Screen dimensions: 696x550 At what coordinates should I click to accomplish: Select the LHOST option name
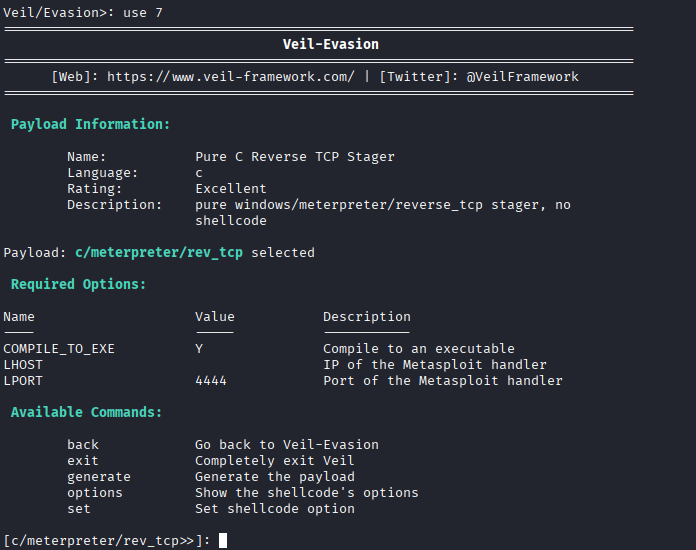[x=23, y=364]
